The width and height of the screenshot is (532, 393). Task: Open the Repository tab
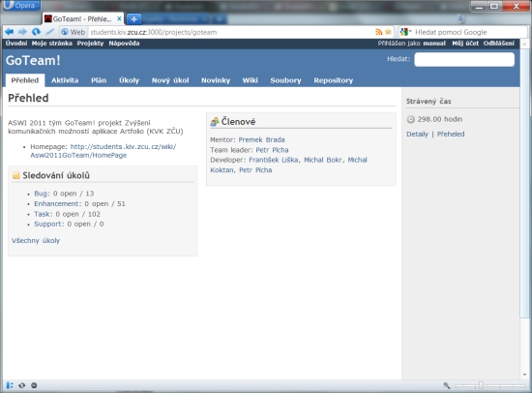click(333, 80)
